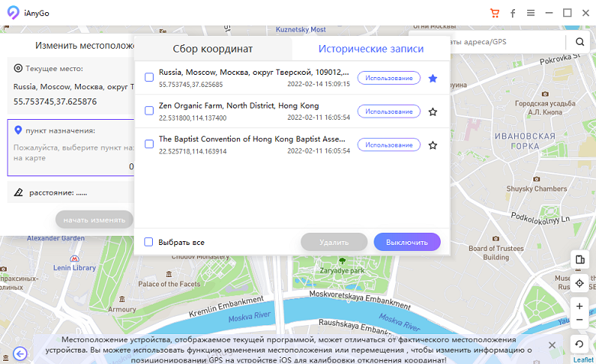
Task: Click the Zaryadye park marker
Action: click(x=342, y=261)
